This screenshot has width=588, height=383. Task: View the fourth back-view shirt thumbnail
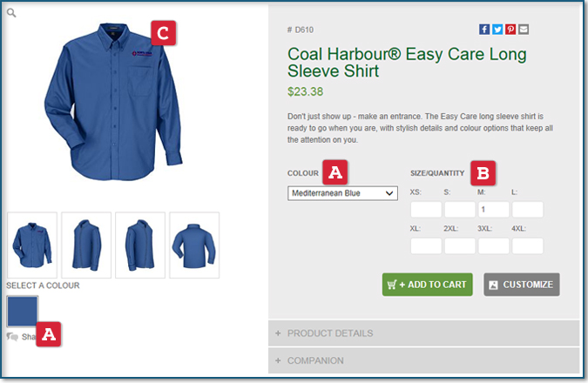194,245
